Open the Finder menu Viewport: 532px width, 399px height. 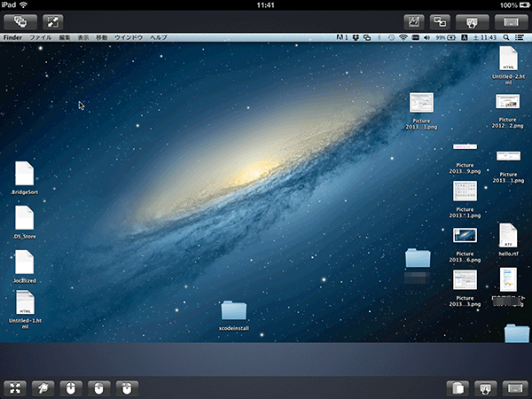pos(12,37)
